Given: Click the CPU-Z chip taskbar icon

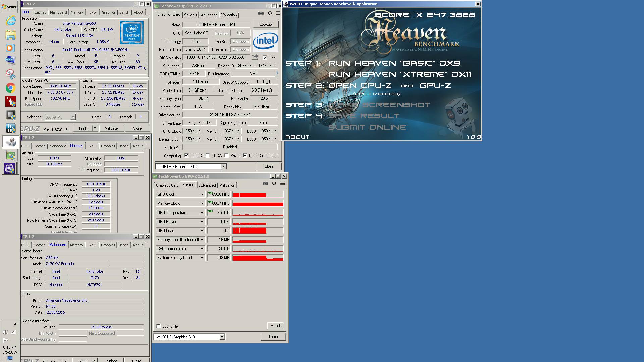Looking at the screenshot, I should [10, 168].
